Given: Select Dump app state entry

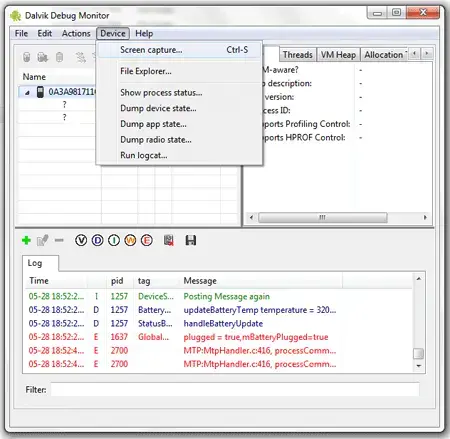Looking at the screenshot, I should click(179, 124).
